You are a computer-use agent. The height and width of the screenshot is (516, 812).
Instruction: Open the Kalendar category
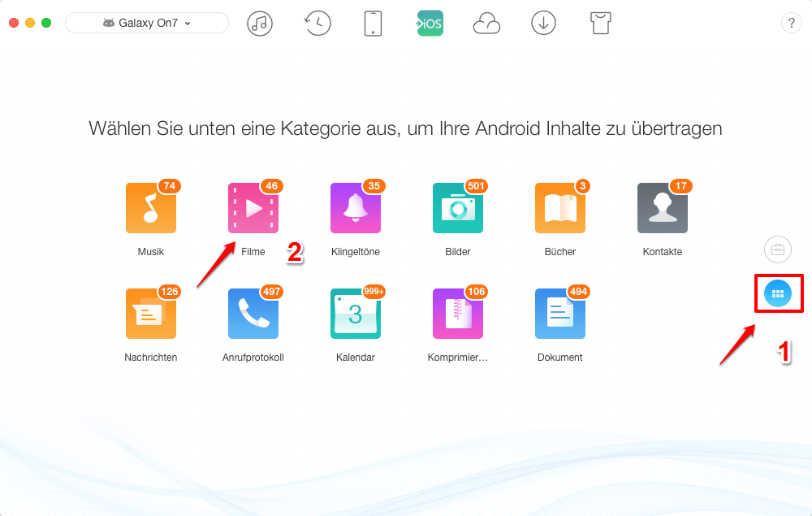355,314
